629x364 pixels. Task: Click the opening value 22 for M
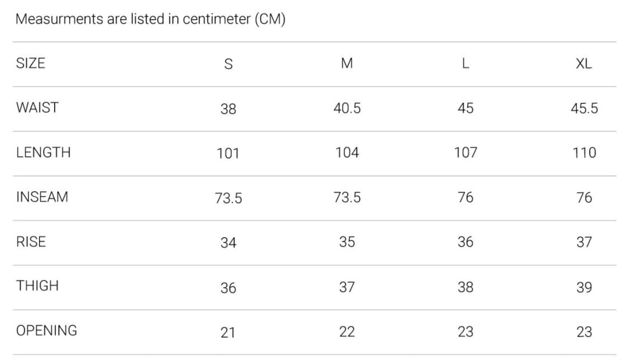tap(347, 332)
